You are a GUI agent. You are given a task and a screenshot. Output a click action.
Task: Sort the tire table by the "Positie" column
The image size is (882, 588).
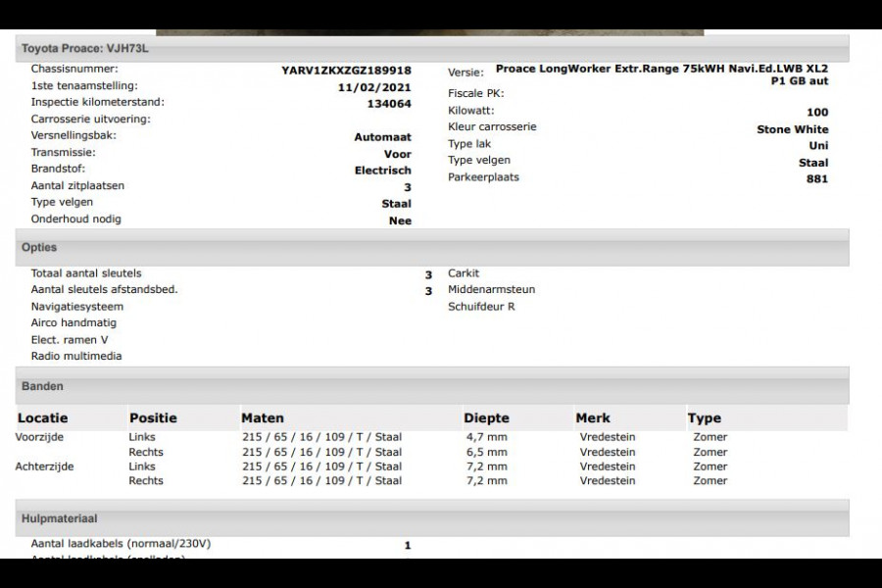[x=152, y=417]
